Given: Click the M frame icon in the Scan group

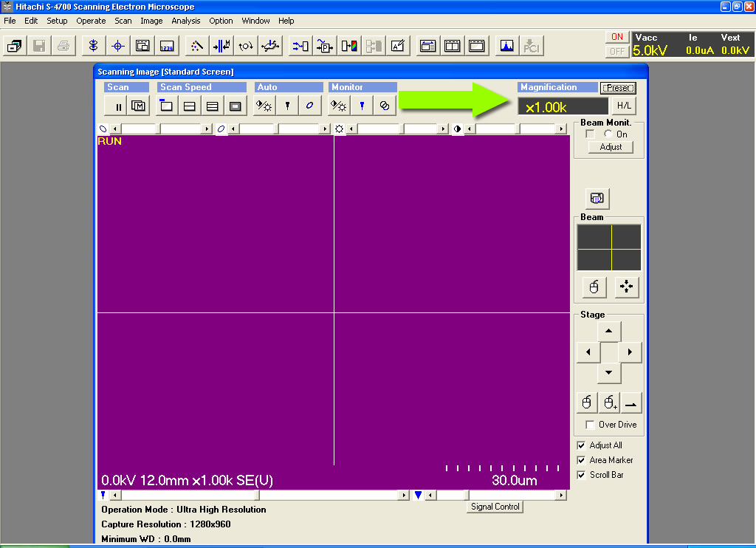Looking at the screenshot, I should tap(138, 106).
